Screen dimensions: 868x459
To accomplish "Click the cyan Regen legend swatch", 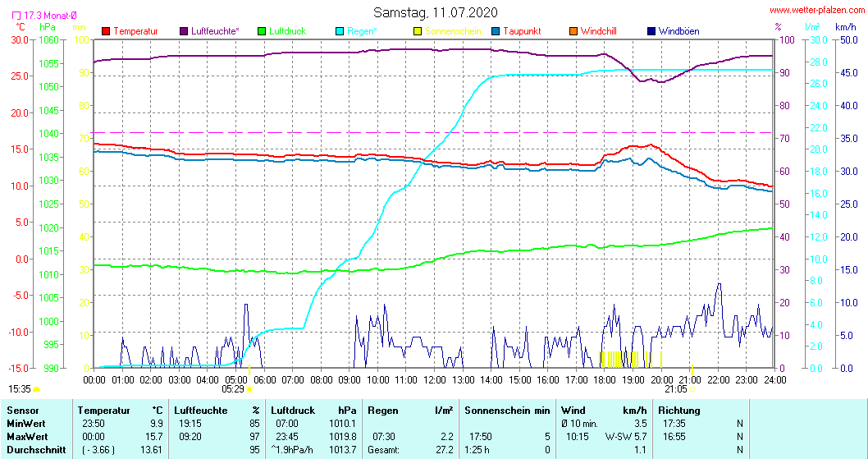I will coord(340,31).
